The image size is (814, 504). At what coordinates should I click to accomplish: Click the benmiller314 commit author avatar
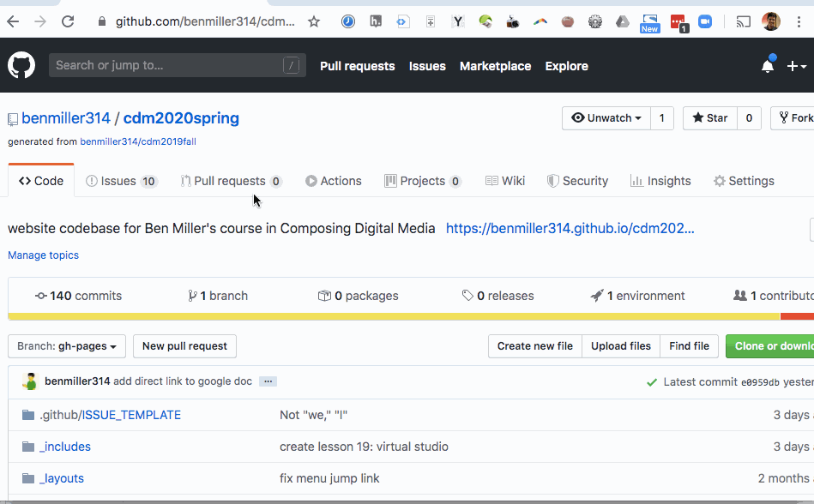30,381
